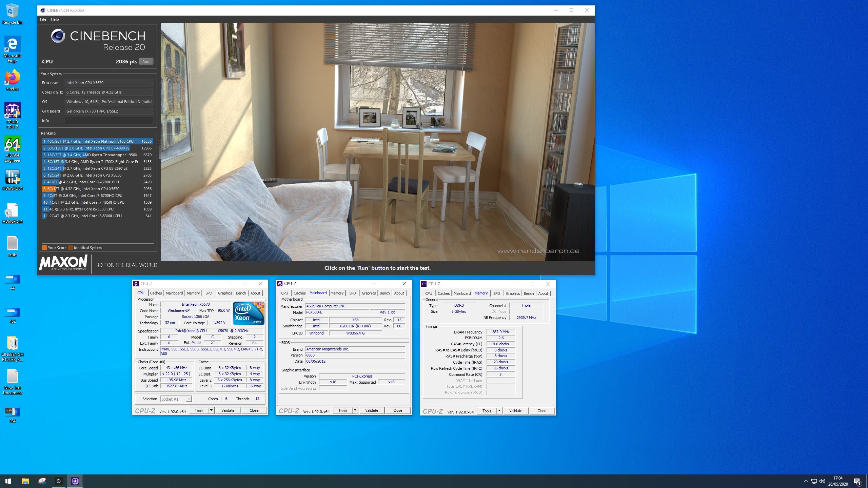Image resolution: width=868 pixels, height=488 pixels.
Task: Expand Tools arrow in the right CPU-Z window
Action: click(x=499, y=411)
